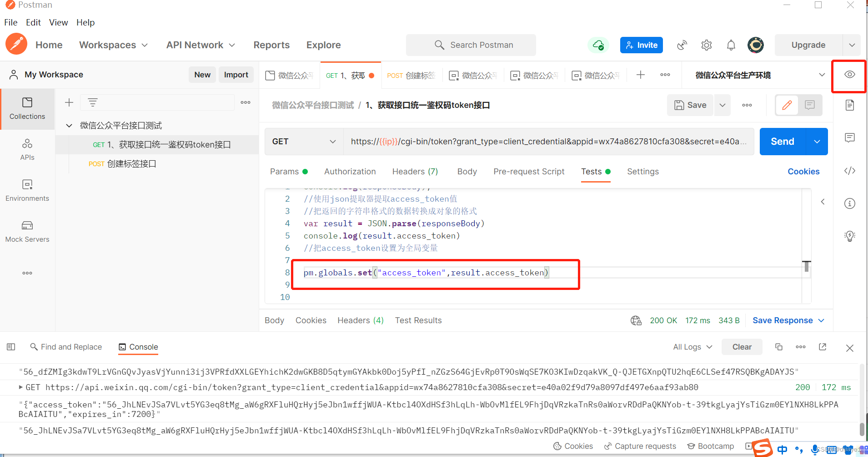Open the Help menu
The image size is (868, 457).
click(85, 22)
